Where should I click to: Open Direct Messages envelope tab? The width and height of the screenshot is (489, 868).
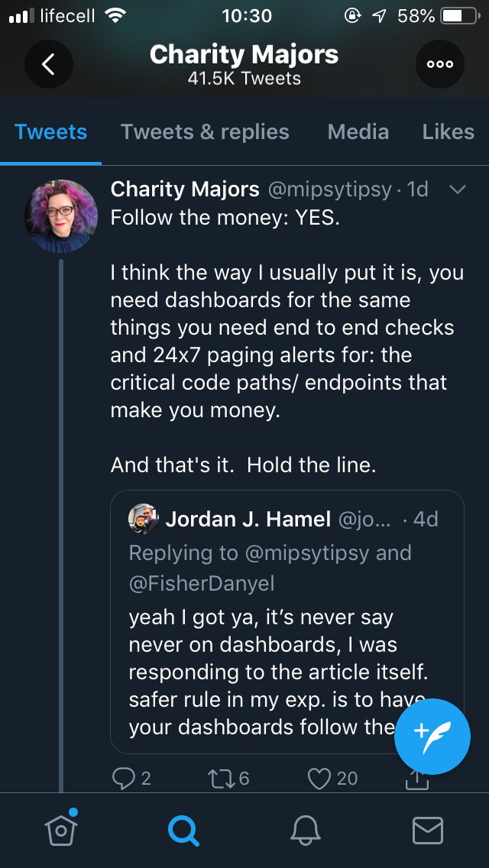[428, 830]
